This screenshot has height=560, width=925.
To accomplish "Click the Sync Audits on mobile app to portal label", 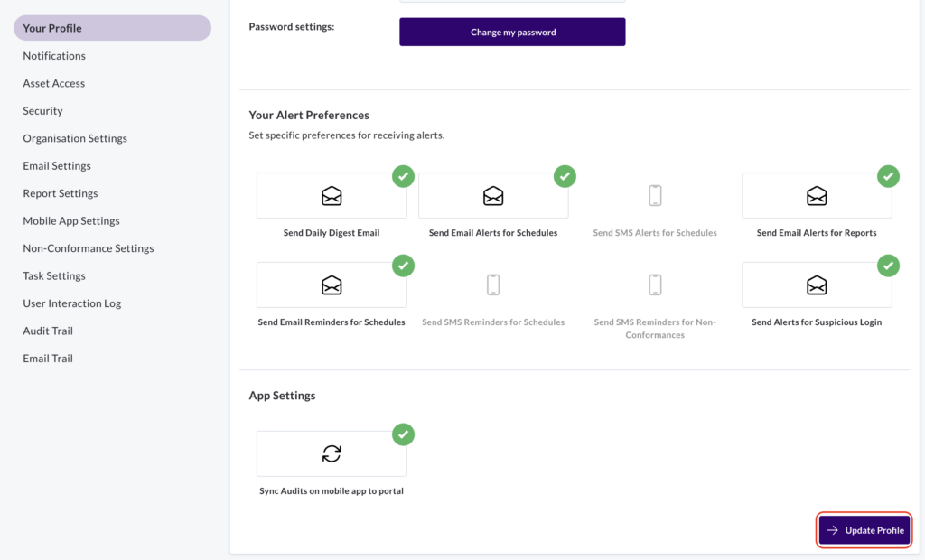I will pyautogui.click(x=332, y=491).
